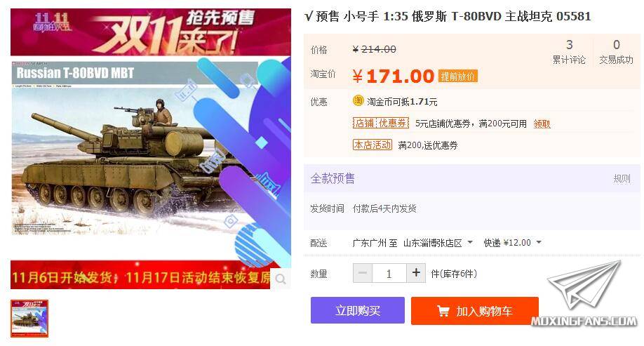Expand the 山东淄博张店区 destination dropdown

coord(438,243)
